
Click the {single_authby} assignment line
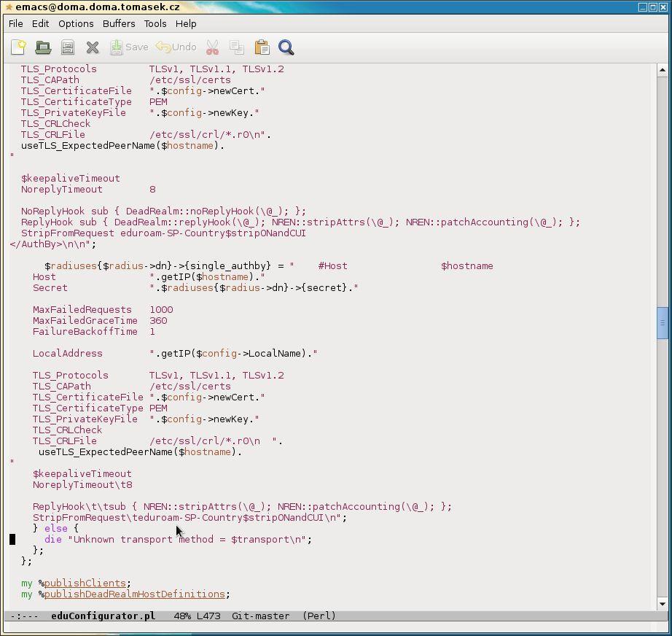(269, 266)
